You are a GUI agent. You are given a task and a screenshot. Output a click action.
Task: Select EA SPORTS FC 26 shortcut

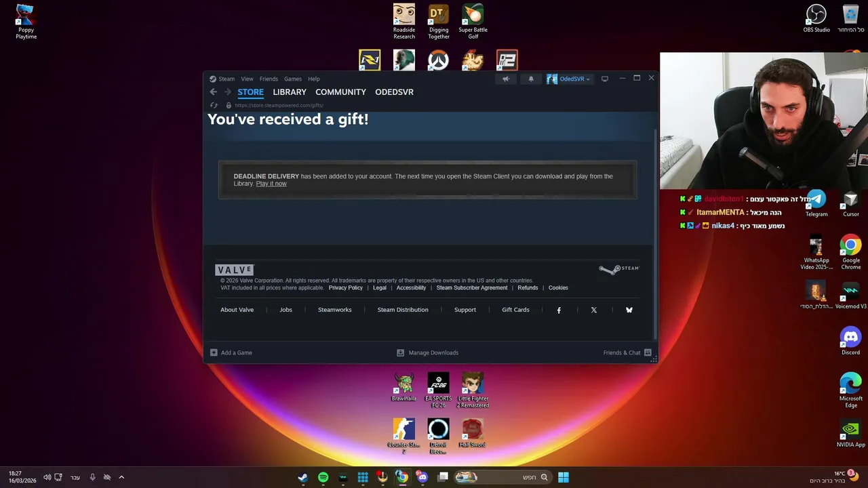pyautogui.click(x=438, y=390)
